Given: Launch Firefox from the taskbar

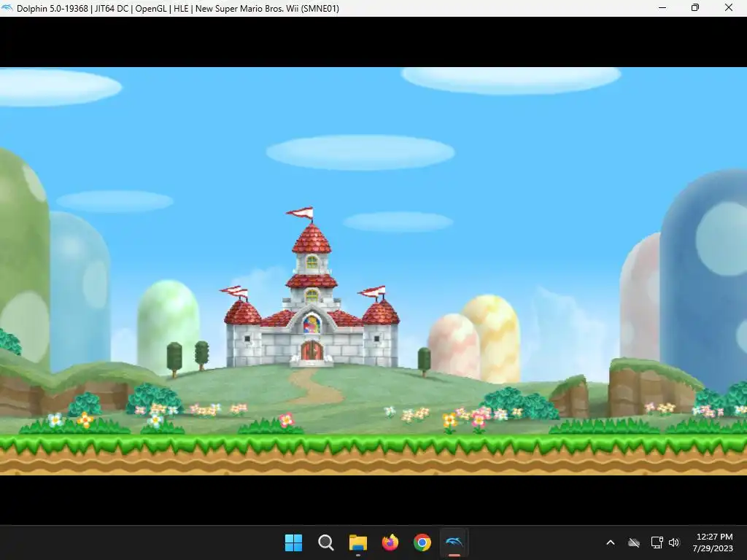Looking at the screenshot, I should [x=390, y=542].
